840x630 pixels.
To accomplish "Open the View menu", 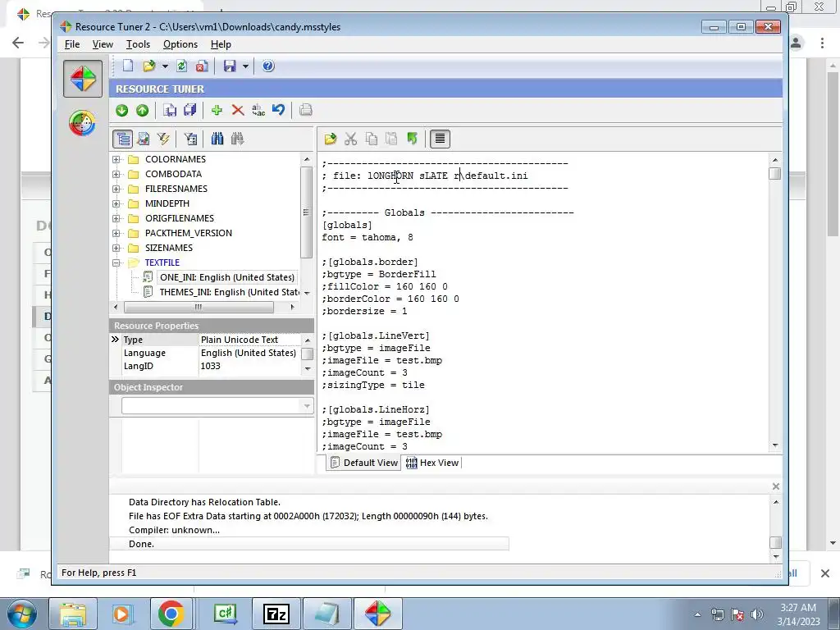I will pyautogui.click(x=103, y=44).
